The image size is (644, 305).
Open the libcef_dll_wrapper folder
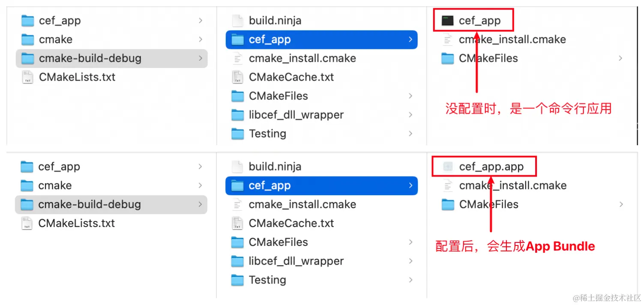click(x=296, y=115)
